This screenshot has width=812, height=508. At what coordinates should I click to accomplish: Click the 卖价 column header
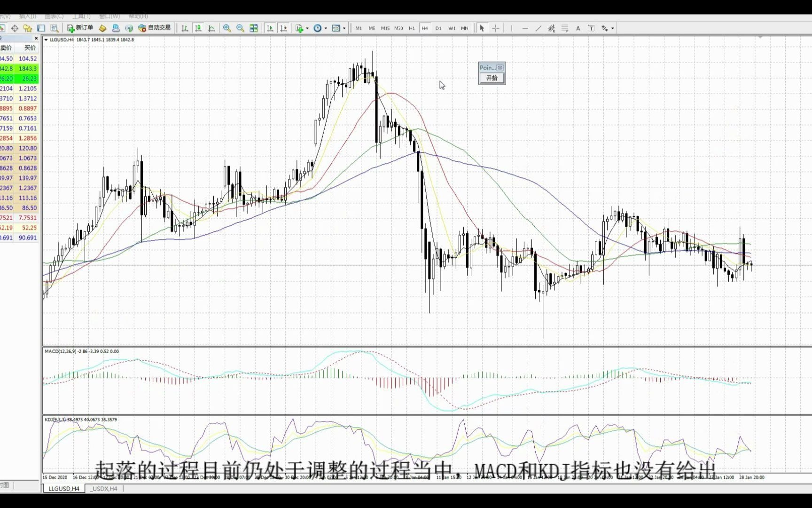click(6, 48)
